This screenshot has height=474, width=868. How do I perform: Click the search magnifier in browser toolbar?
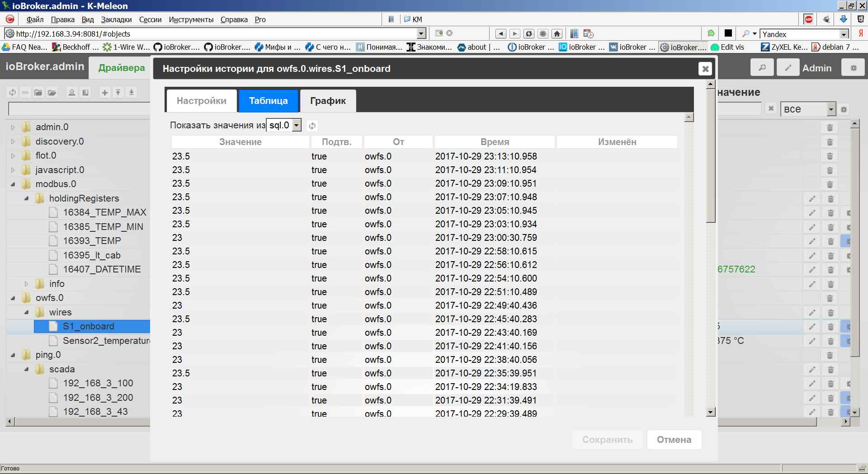pyautogui.click(x=746, y=34)
